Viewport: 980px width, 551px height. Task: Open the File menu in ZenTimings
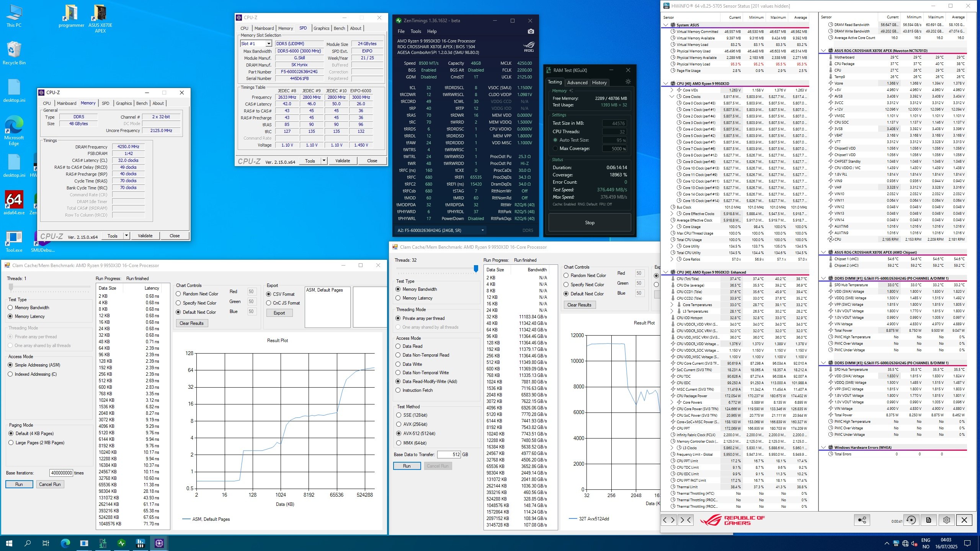[x=401, y=31]
